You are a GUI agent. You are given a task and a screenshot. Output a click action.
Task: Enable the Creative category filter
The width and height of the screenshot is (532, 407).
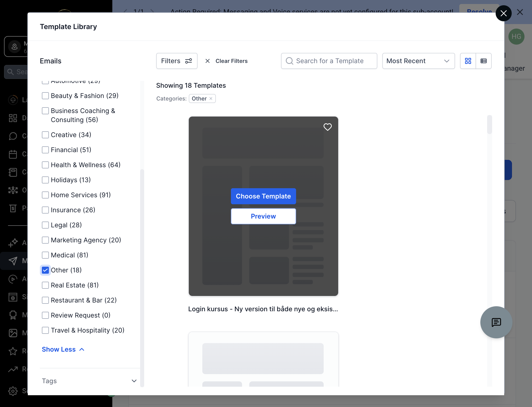(x=45, y=135)
